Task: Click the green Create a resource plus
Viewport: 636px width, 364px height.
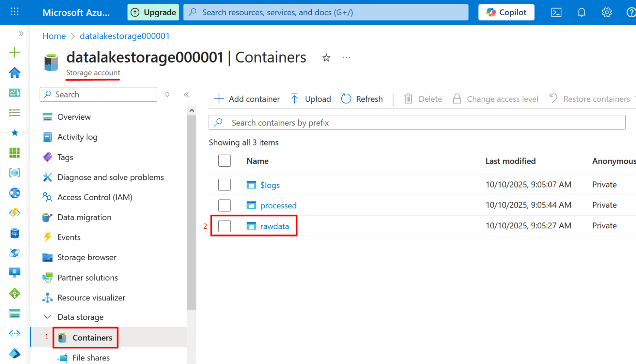Action: (14, 52)
